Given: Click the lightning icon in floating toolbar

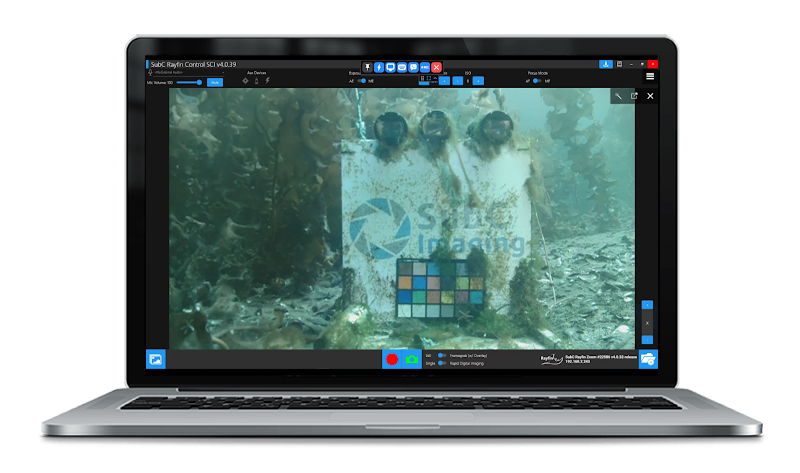Looking at the screenshot, I should click(x=379, y=67).
